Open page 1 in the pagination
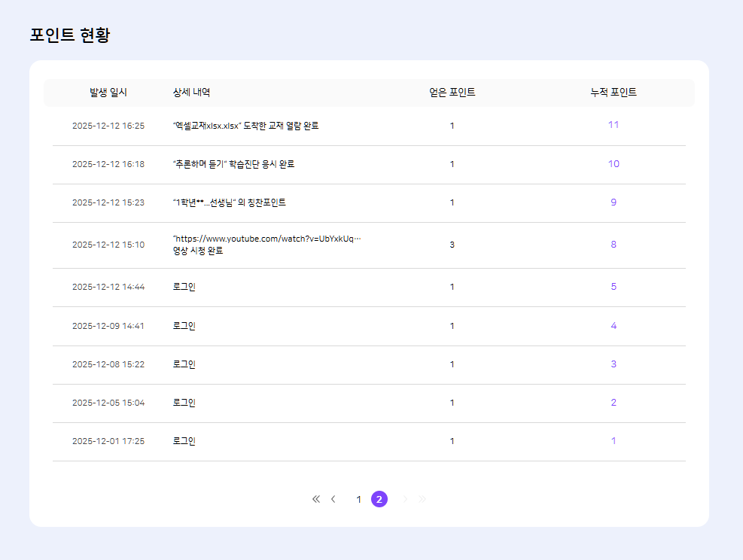Screen dimensions: 743x560 [x=359, y=500]
